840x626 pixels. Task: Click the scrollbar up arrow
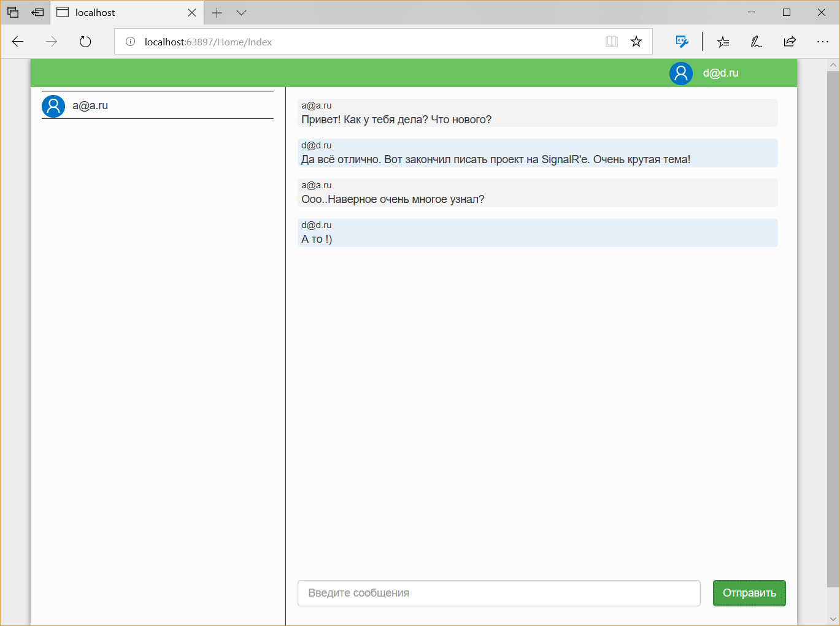(833, 64)
